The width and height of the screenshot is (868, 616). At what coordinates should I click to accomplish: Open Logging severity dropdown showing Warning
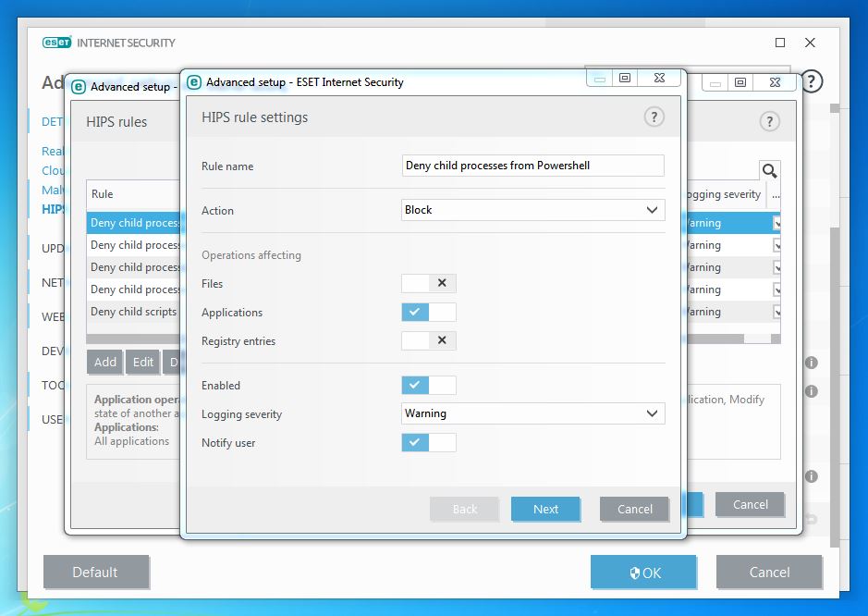[x=533, y=413]
